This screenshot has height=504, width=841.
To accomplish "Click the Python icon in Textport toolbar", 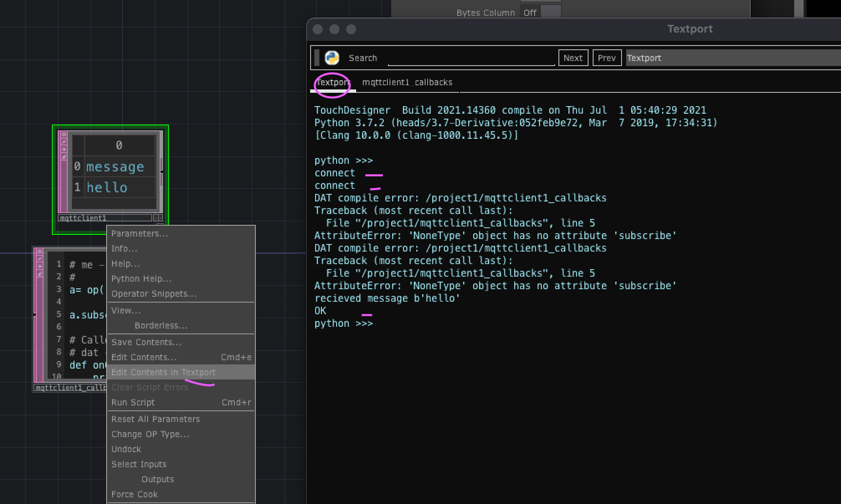I will tap(332, 58).
